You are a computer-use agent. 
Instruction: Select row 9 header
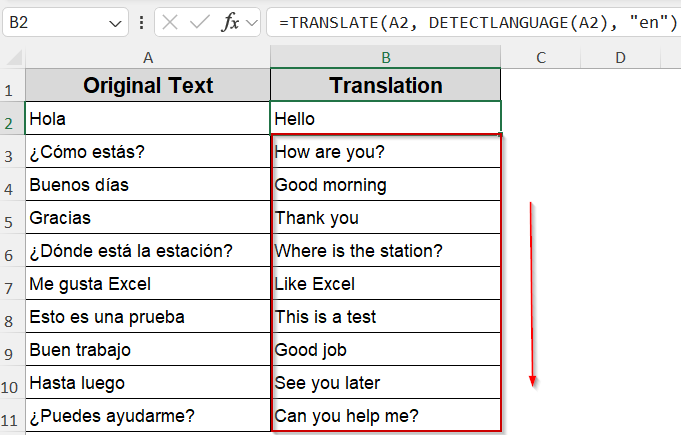(x=12, y=349)
